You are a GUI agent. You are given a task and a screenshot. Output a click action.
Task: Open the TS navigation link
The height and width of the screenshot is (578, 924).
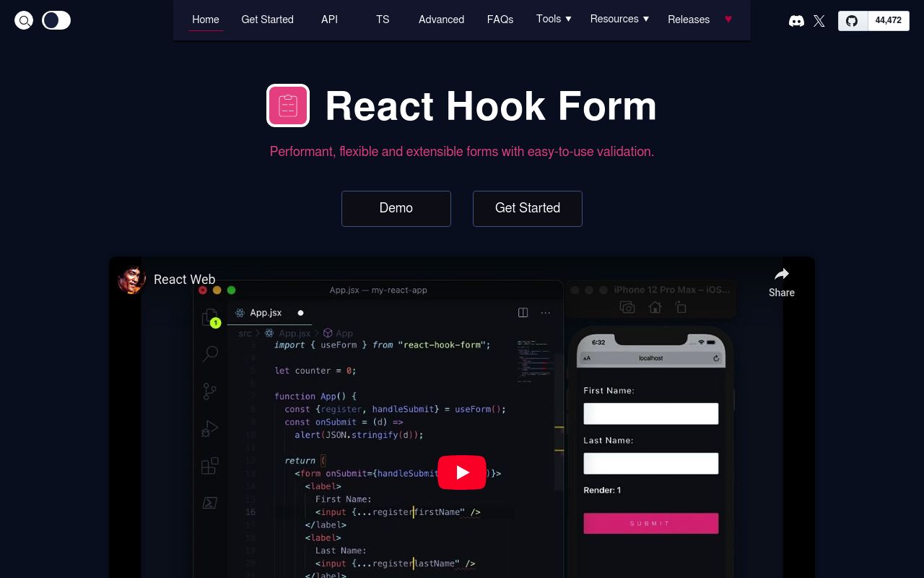tap(383, 20)
